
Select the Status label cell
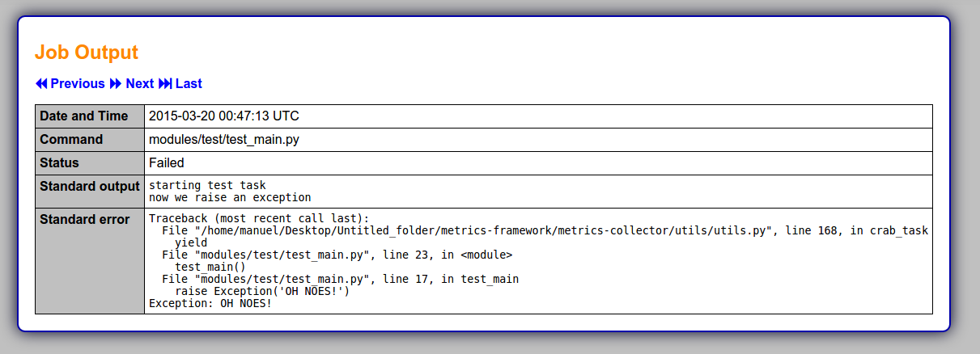(90, 163)
